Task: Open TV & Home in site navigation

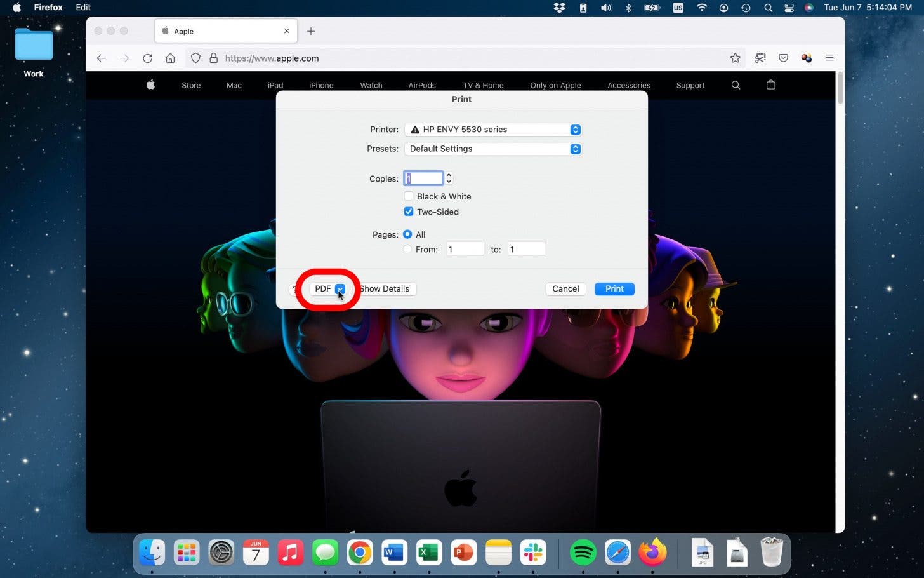Action: (483, 85)
